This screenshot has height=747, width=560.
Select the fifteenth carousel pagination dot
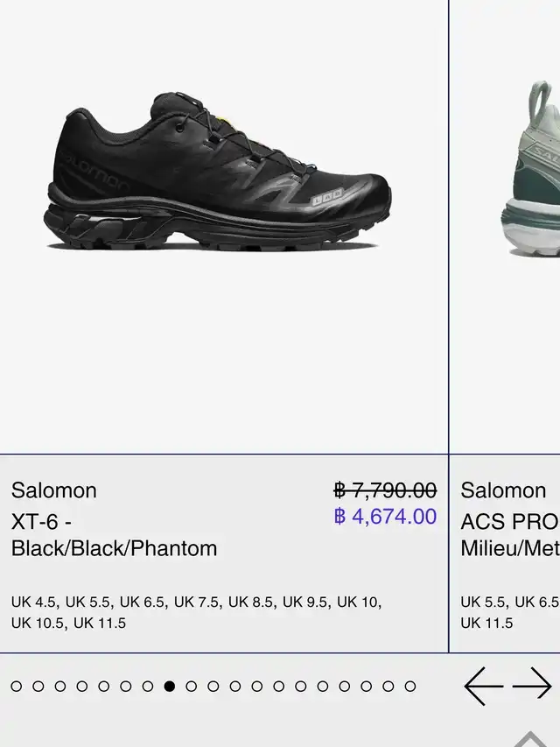click(x=323, y=686)
